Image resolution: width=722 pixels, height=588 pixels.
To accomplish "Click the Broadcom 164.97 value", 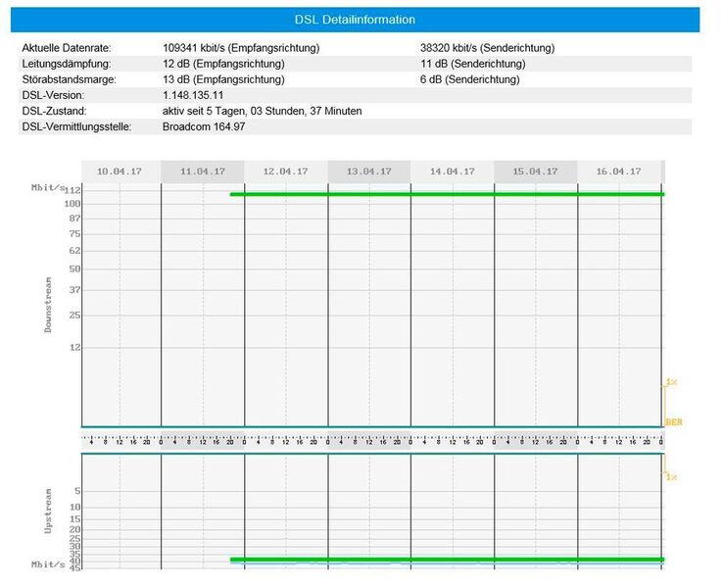I will tap(204, 126).
